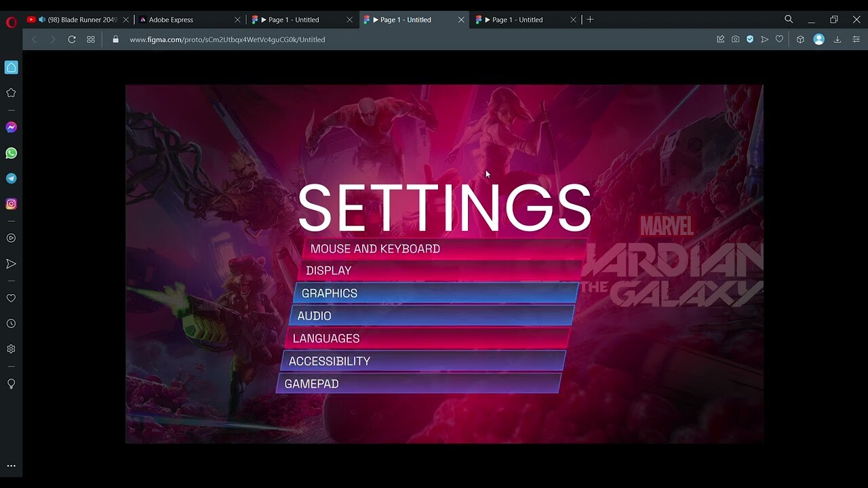Open a new tab with the plus button
The width and height of the screenshot is (868, 488).
(x=590, y=20)
